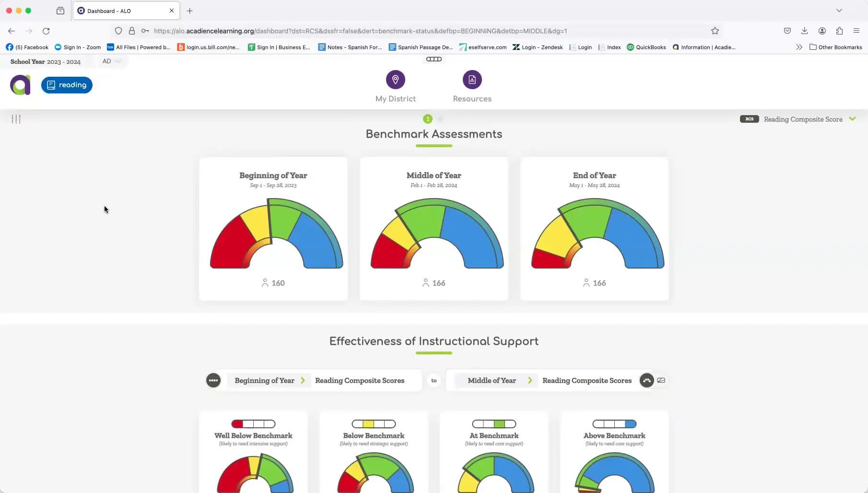Open the extensions puzzle icon

[x=839, y=31]
